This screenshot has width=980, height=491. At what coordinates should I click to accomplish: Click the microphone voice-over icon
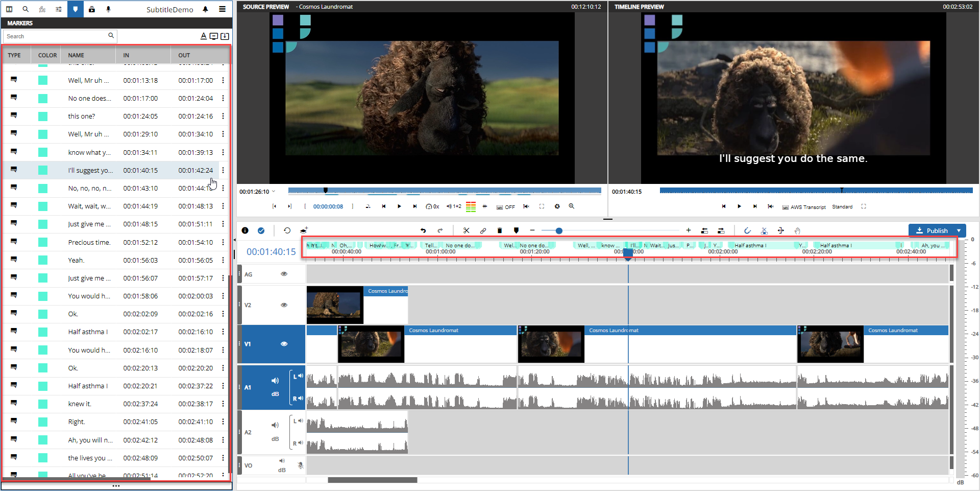click(x=108, y=9)
